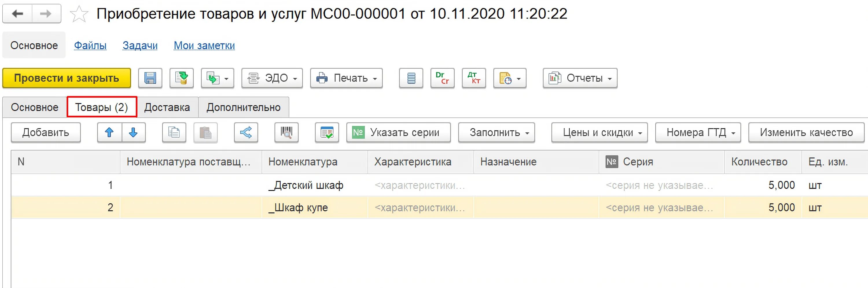Go forward with the right arrow button
The image size is (868, 288).
[46, 14]
